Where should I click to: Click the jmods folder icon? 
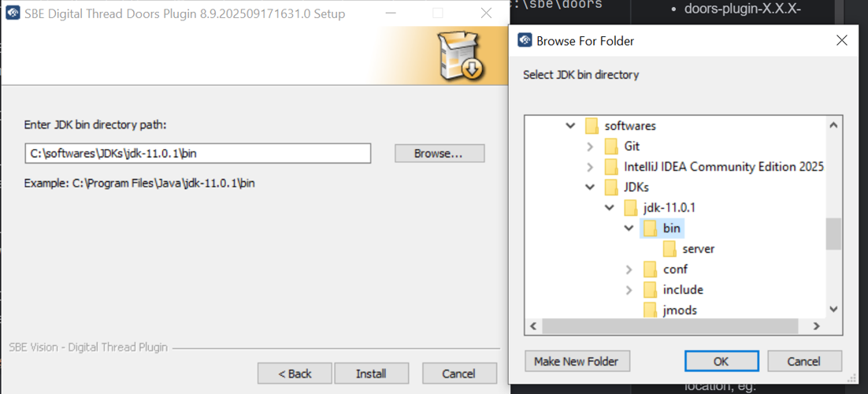[650, 310]
